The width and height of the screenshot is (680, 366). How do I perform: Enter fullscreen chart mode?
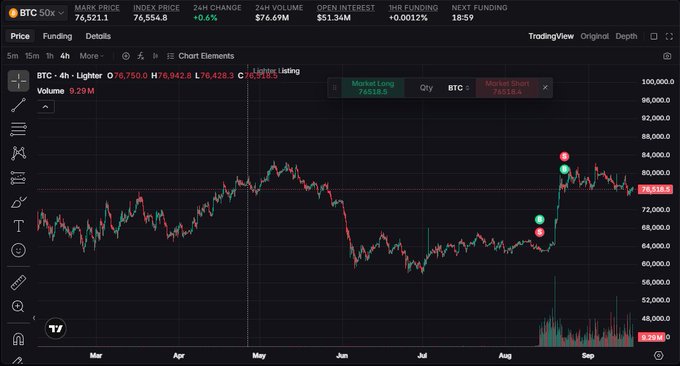(x=669, y=36)
